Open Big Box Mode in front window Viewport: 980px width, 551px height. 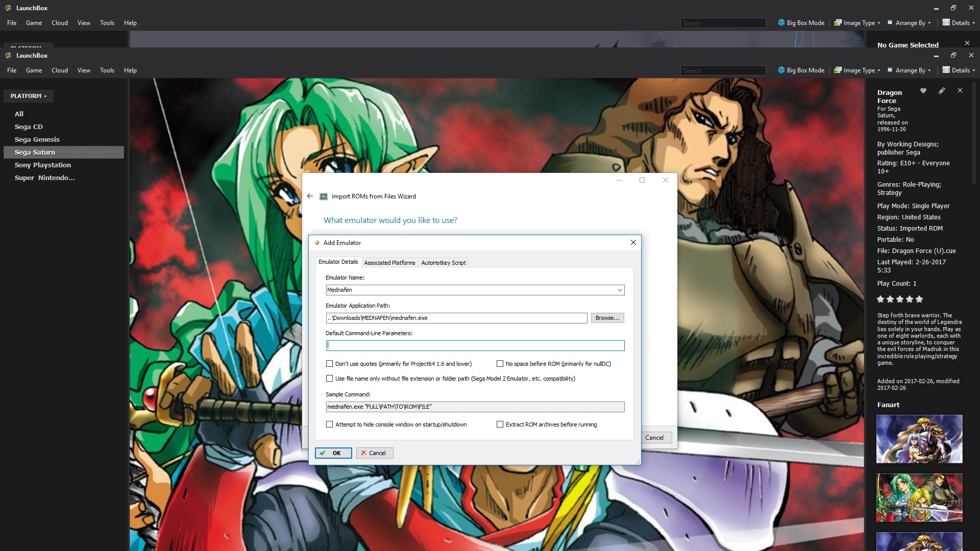801,70
